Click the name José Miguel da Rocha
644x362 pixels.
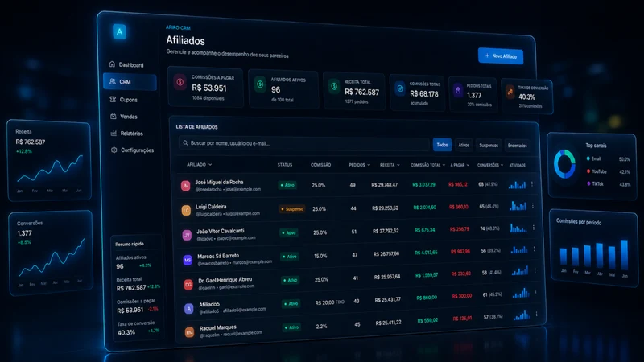coord(219,183)
